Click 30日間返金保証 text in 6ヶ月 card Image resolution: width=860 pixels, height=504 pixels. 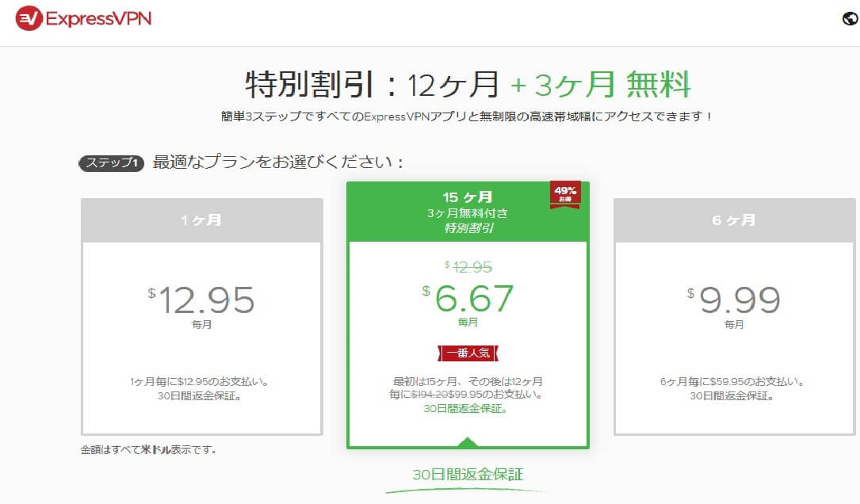[732, 396]
